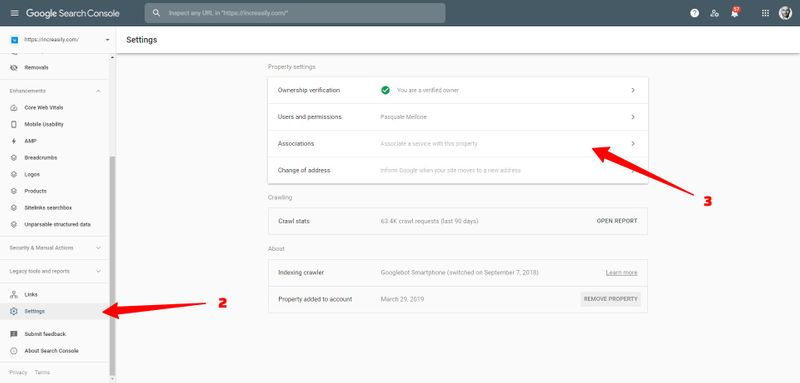Viewport: 800px width, 383px height.
Task: Click the Core Web Vitals gauge icon
Action: 14,108
